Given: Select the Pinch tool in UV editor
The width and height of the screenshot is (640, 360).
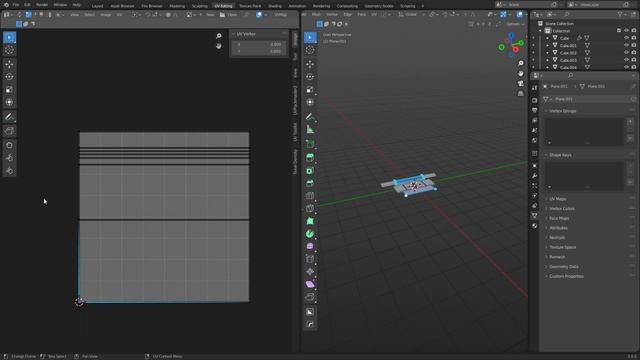Looking at the screenshot, I should 9,171.
